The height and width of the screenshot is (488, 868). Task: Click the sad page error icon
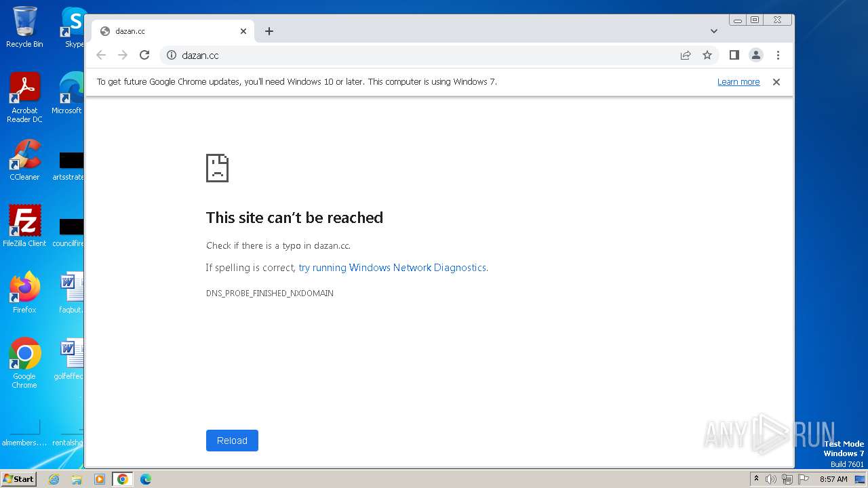[x=217, y=168]
